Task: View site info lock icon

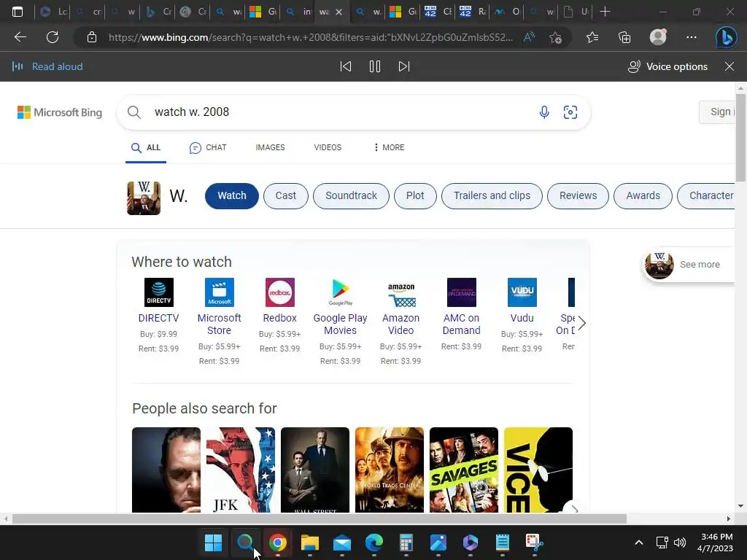Action: [92, 37]
